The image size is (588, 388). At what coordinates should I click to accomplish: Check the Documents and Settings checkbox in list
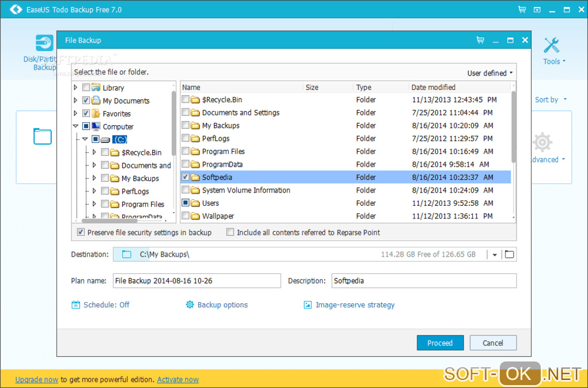click(x=185, y=112)
